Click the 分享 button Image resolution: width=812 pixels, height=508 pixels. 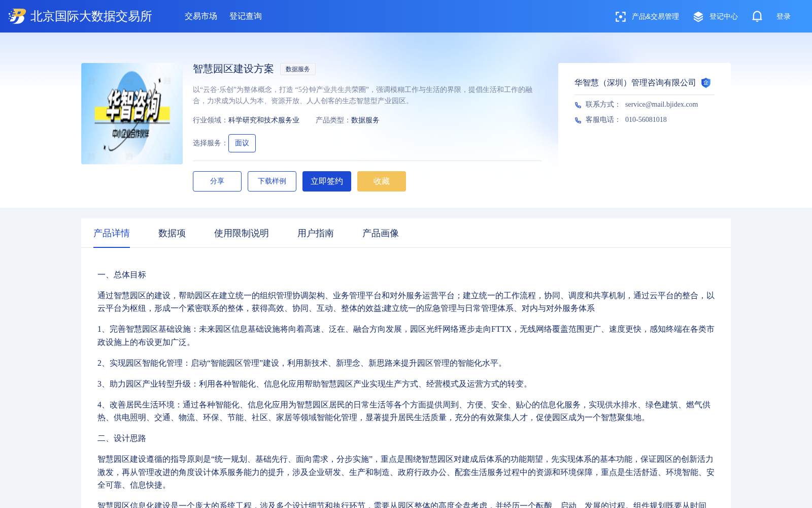tap(217, 181)
